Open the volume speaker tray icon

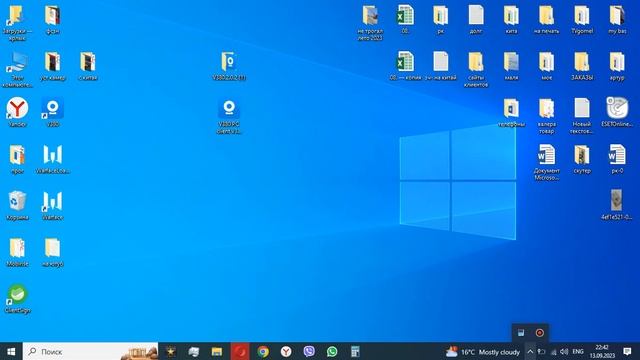pos(564,351)
